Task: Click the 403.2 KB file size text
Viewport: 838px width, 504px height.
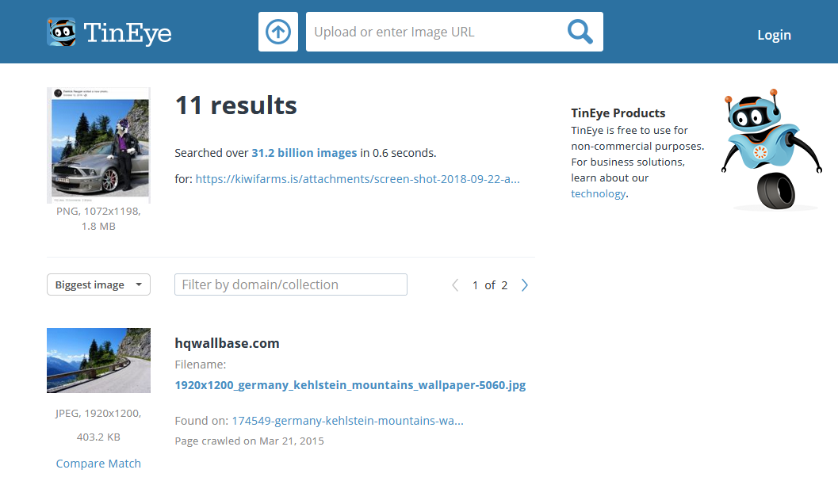Action: 98,437
